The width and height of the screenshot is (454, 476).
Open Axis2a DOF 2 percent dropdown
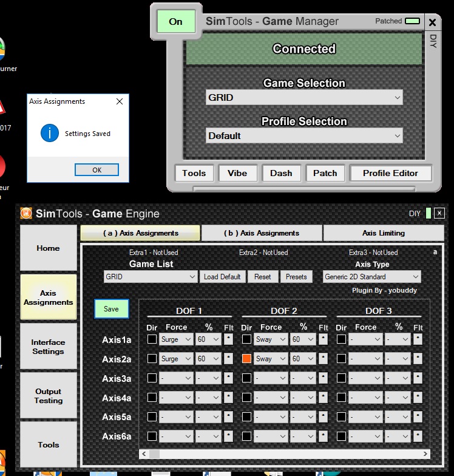click(303, 358)
